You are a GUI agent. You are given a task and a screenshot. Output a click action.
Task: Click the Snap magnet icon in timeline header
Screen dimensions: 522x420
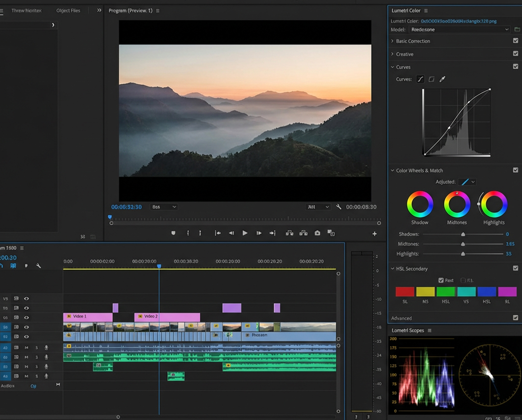(13, 266)
